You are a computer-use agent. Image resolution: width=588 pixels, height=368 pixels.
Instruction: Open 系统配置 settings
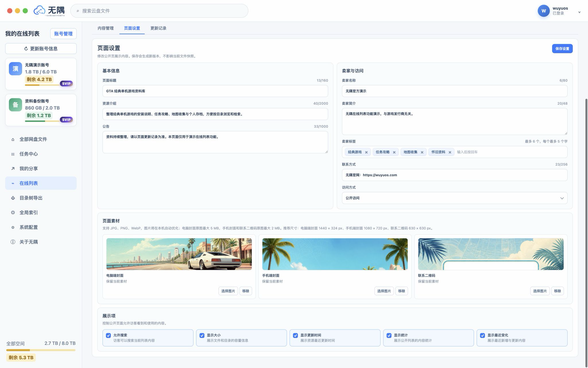click(41, 227)
